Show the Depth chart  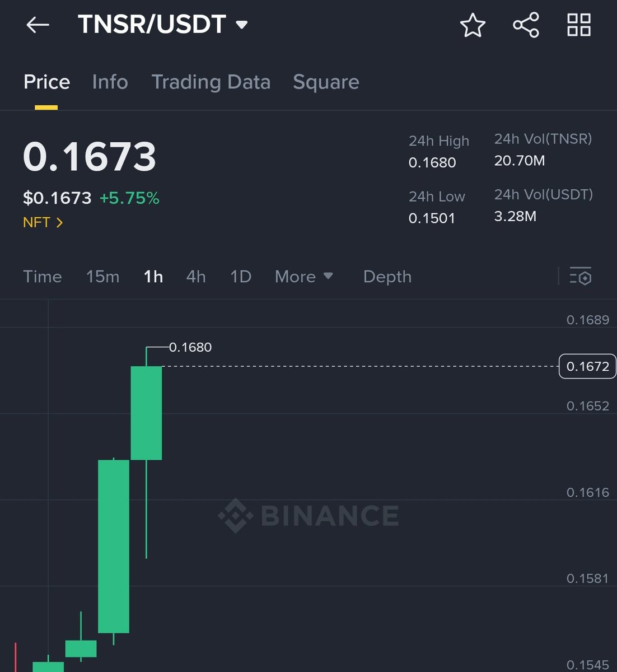coord(387,277)
